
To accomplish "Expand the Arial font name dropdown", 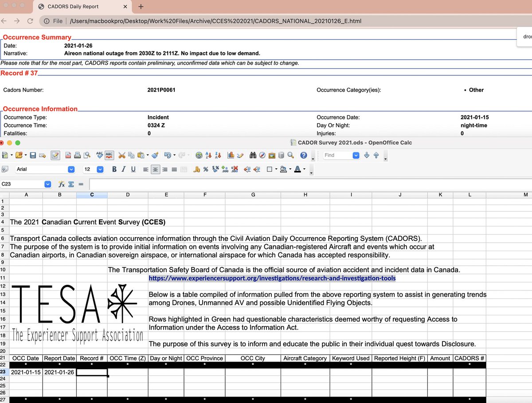I will click(71, 169).
